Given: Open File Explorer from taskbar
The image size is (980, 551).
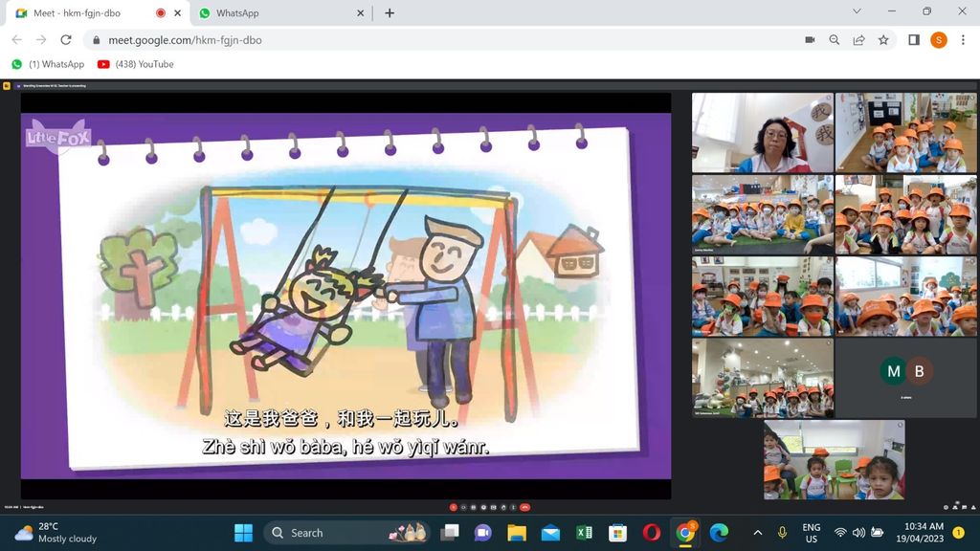Looking at the screenshot, I should pos(516,533).
